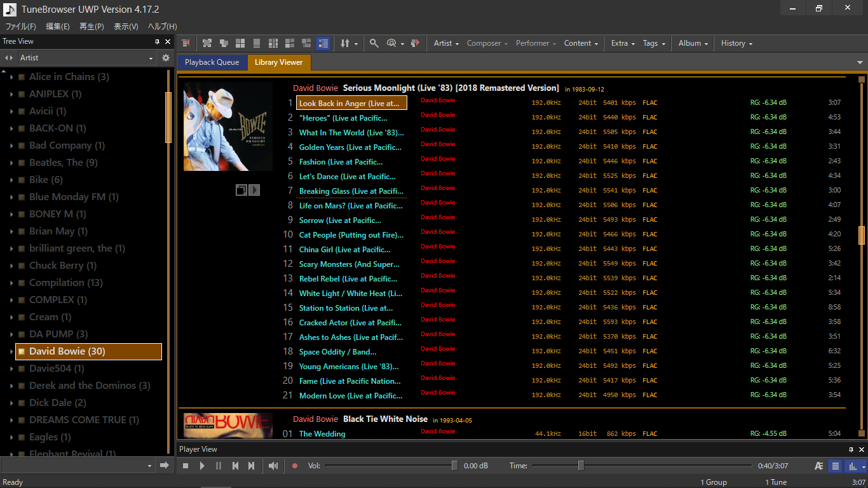Switch to the single-column list view icon
The width and height of the screenshot is (868, 488).
click(257, 43)
